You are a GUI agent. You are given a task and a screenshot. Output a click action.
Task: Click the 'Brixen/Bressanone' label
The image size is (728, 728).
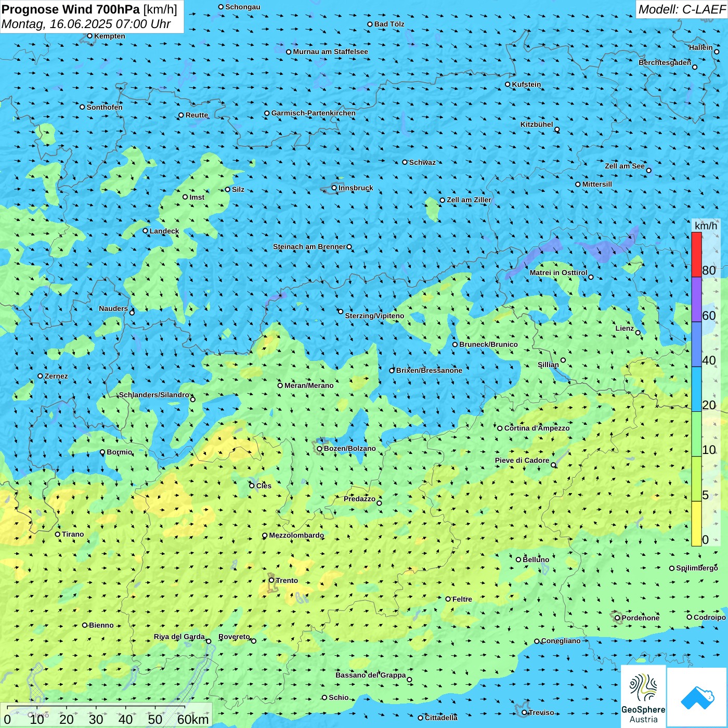click(x=429, y=370)
